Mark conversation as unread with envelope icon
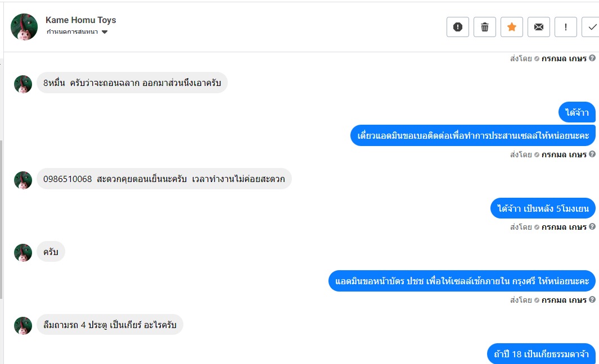Screen dimensions: 599x364 (539, 27)
